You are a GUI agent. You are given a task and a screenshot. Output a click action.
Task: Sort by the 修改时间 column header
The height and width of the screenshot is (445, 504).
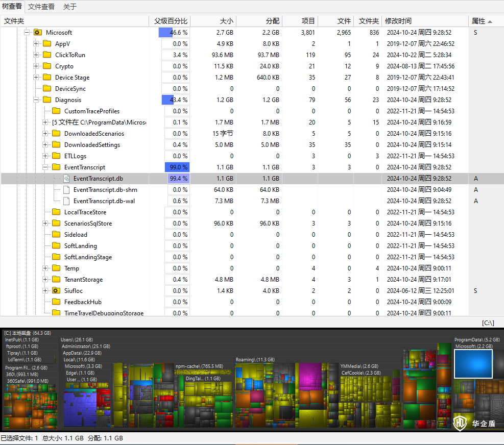pos(398,21)
